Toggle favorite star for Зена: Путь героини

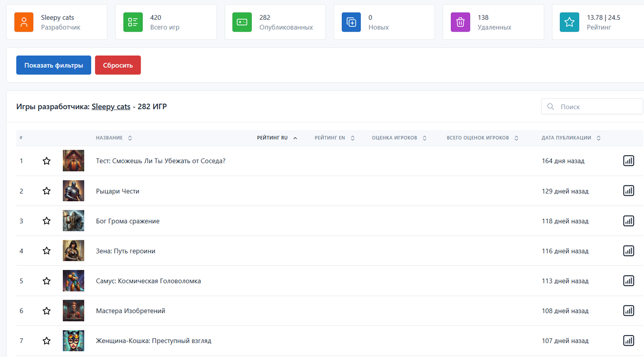click(x=47, y=251)
